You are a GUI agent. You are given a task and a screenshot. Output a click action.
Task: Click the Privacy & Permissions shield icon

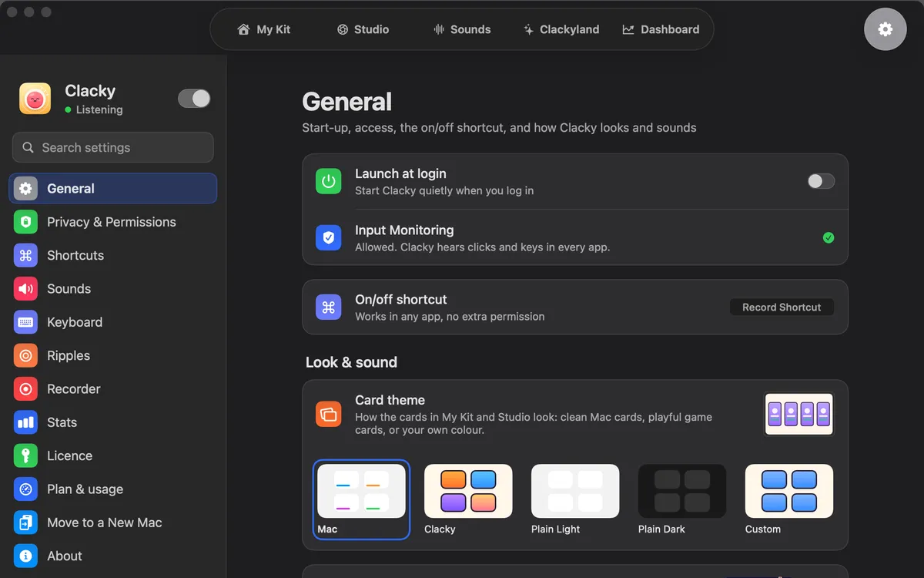coord(25,222)
